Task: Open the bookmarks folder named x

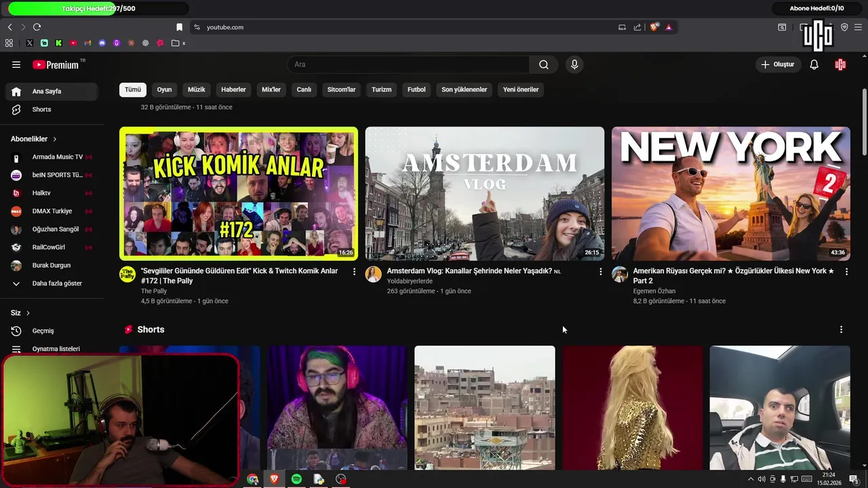Action: (178, 43)
